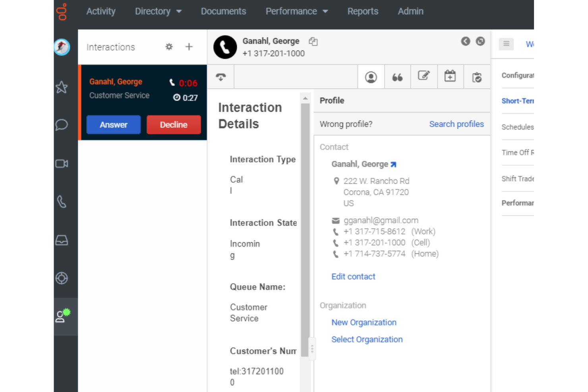588x392 pixels.
Task: Open the chat interactions panel icon
Action: click(62, 125)
